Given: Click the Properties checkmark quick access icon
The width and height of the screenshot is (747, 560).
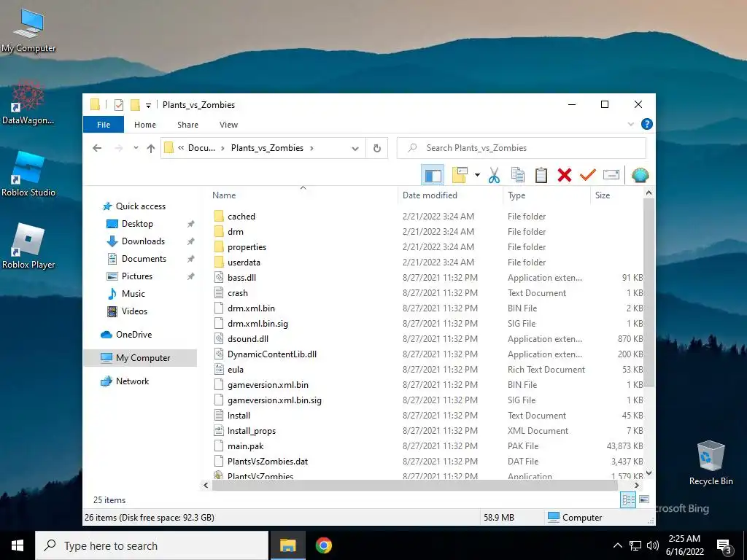Looking at the screenshot, I should [119, 105].
